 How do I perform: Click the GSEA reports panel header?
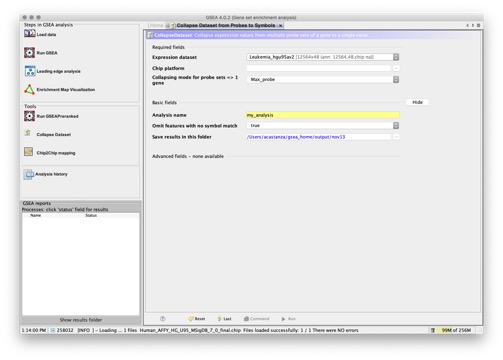point(37,203)
